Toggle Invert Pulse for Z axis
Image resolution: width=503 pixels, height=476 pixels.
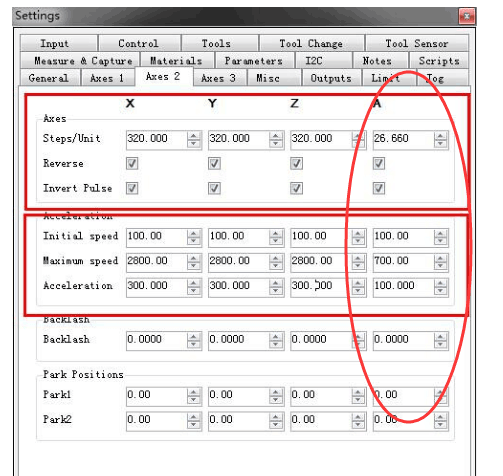tap(296, 188)
